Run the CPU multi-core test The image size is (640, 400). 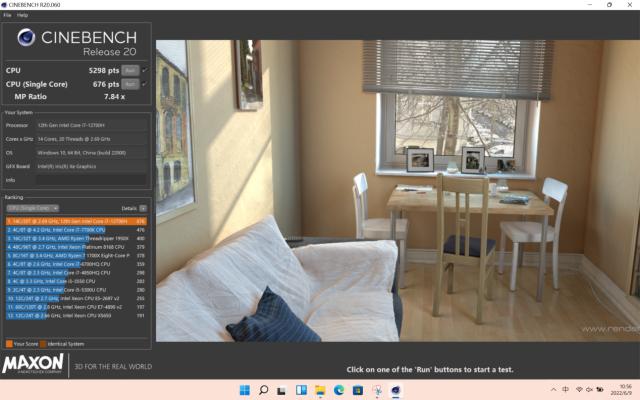pyautogui.click(x=130, y=71)
